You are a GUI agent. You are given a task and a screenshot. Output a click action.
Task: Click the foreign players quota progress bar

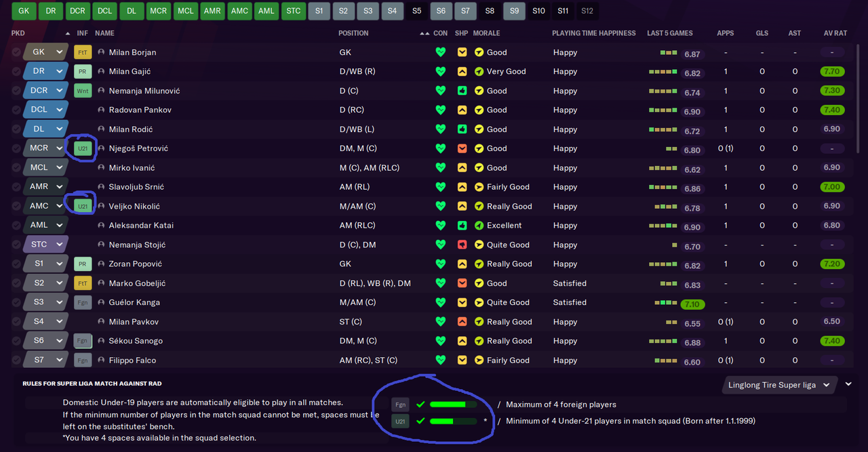point(453,405)
